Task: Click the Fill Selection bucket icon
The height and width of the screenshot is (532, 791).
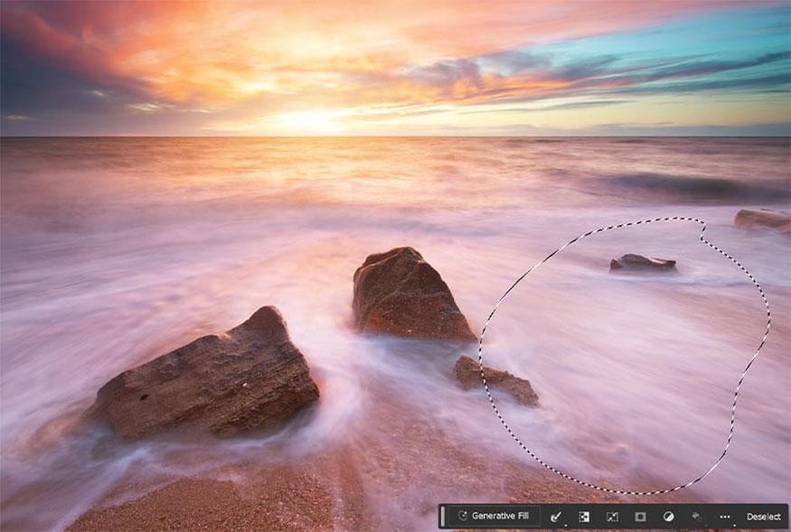Action: pos(697,517)
